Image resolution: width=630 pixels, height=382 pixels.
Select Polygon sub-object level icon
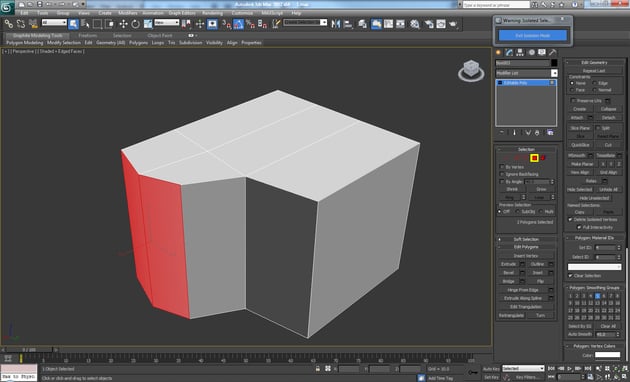click(x=534, y=158)
